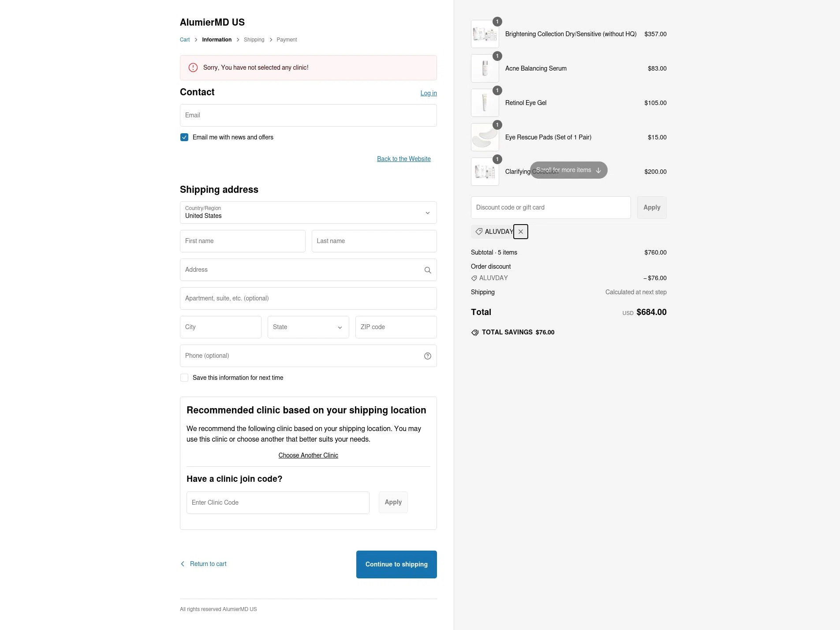The width and height of the screenshot is (840, 630).
Task: Click the phone field help question icon
Action: (428, 356)
